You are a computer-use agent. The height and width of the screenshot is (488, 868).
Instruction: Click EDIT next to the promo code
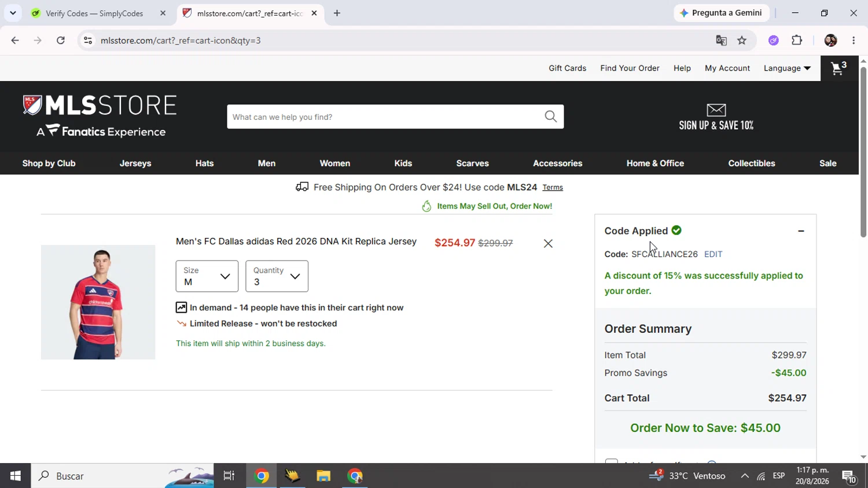tap(713, 254)
